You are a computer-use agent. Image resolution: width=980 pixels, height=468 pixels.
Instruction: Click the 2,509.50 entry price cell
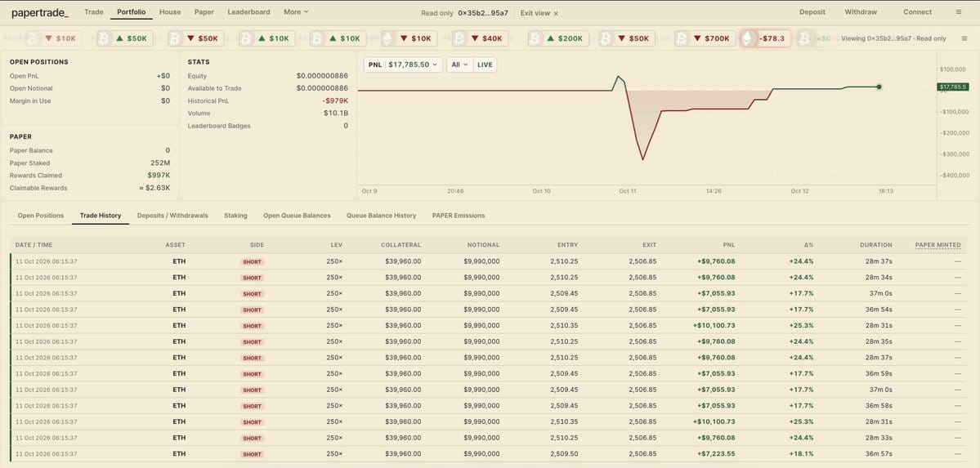point(564,454)
